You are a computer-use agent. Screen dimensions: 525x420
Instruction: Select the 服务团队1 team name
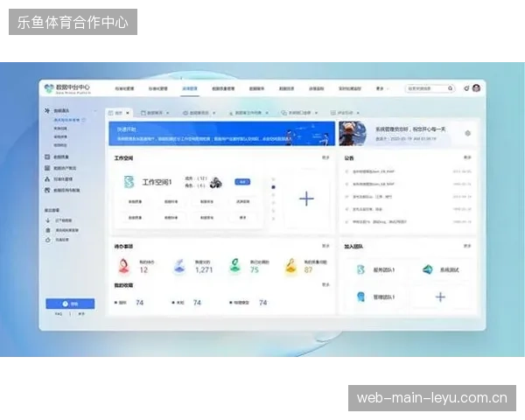click(x=384, y=270)
